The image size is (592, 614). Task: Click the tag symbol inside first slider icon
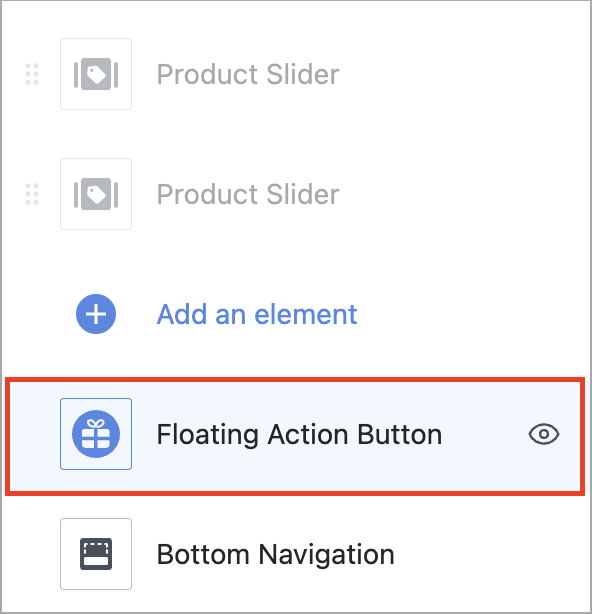tap(96, 74)
